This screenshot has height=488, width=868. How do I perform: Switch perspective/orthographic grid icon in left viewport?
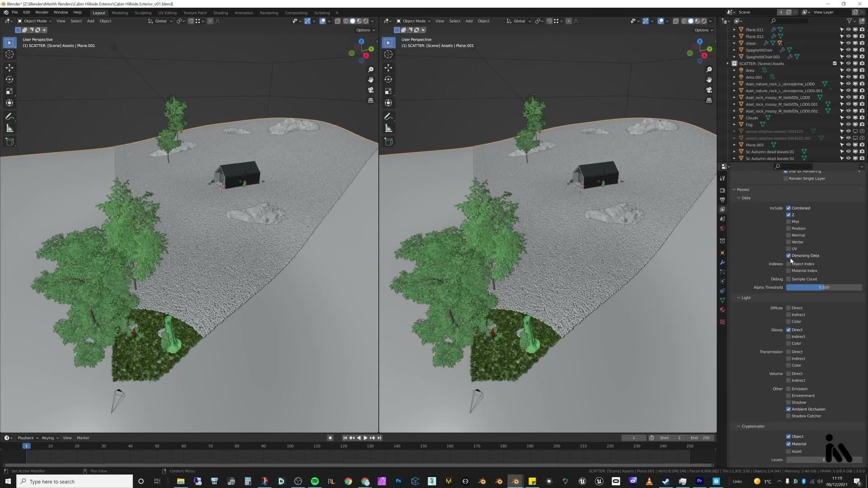pyautogui.click(x=371, y=100)
